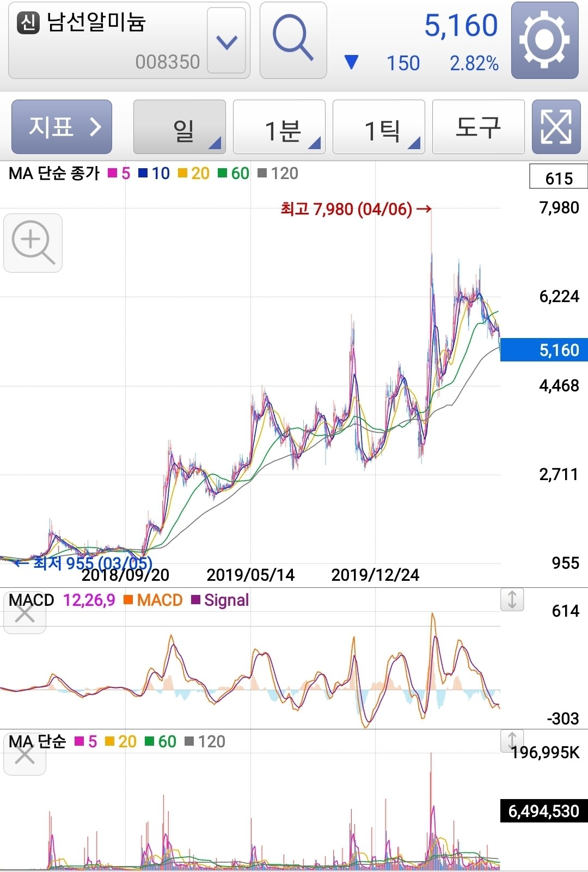Open the stock search magnifier

point(293,40)
